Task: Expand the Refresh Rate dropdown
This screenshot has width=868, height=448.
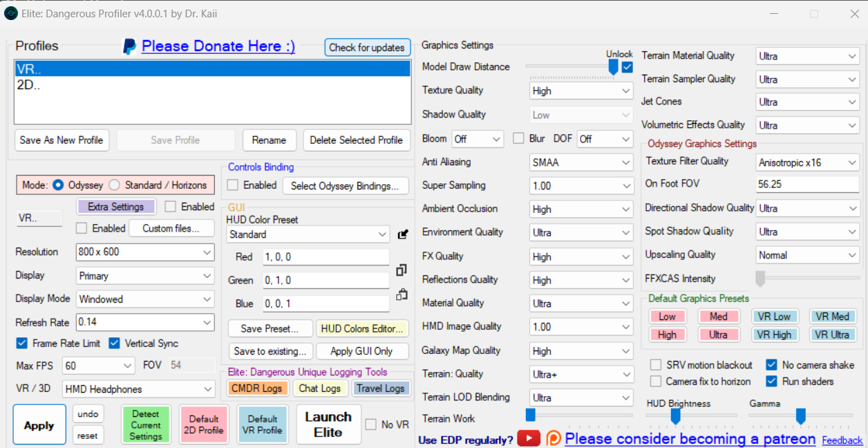Action: pos(145,323)
